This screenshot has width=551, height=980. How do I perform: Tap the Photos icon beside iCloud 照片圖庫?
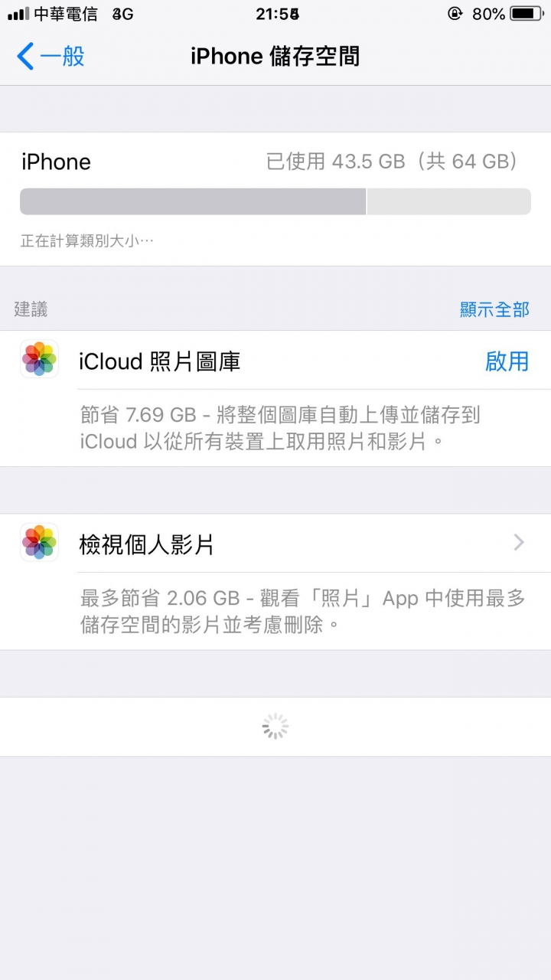(39, 360)
